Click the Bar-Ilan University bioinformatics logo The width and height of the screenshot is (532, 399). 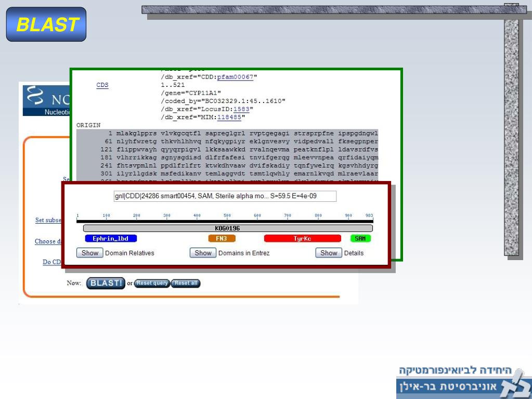click(464, 382)
